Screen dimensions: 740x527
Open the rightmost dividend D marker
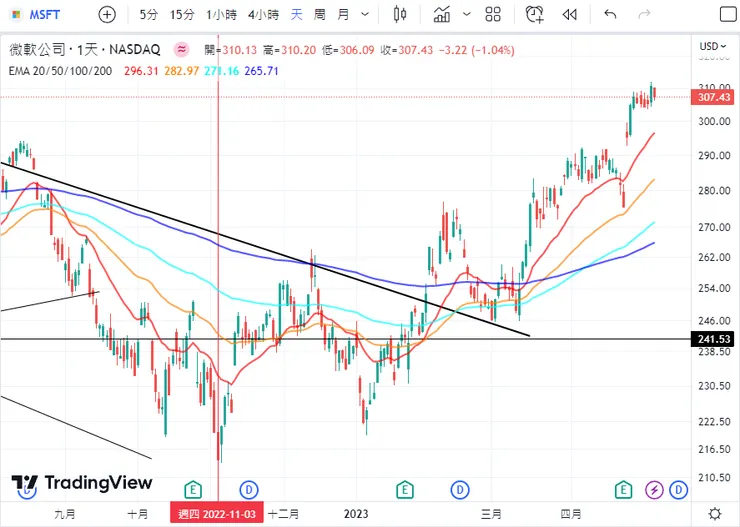pos(679,490)
